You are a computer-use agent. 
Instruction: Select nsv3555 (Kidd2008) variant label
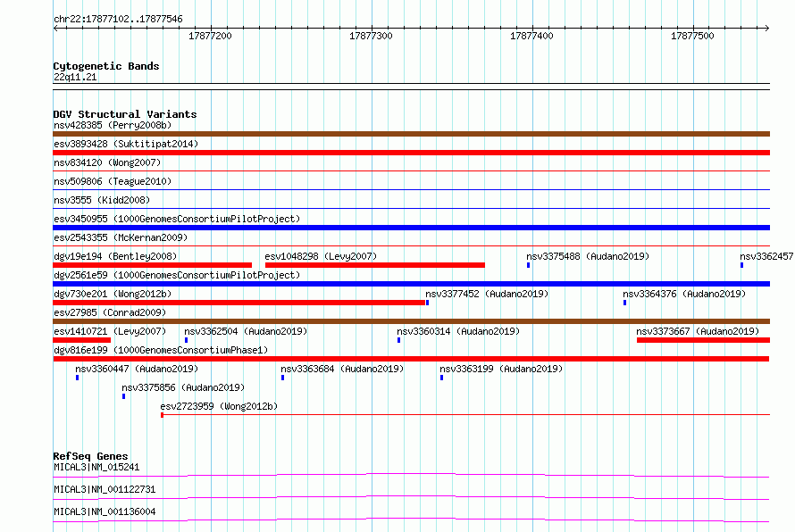[102, 200]
